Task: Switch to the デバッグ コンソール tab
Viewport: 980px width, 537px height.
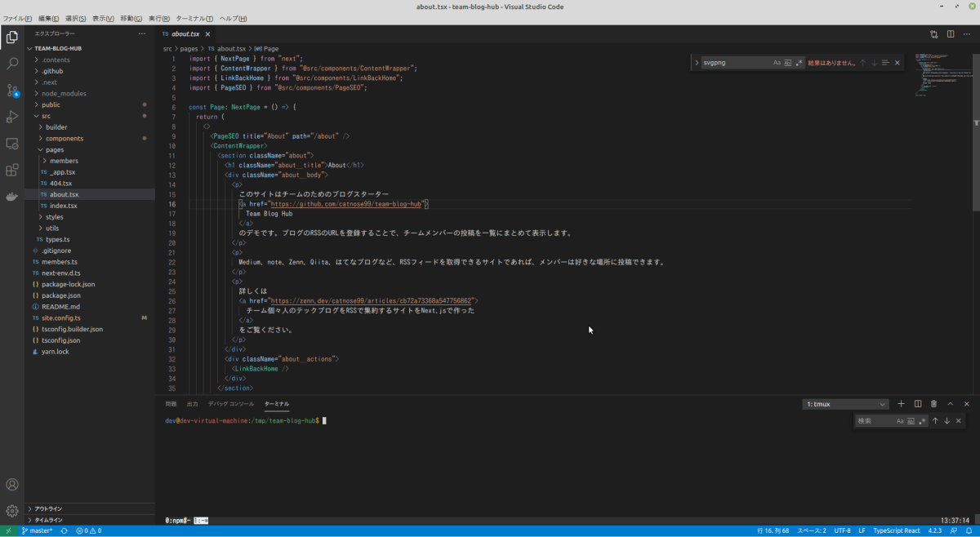Action: point(231,404)
